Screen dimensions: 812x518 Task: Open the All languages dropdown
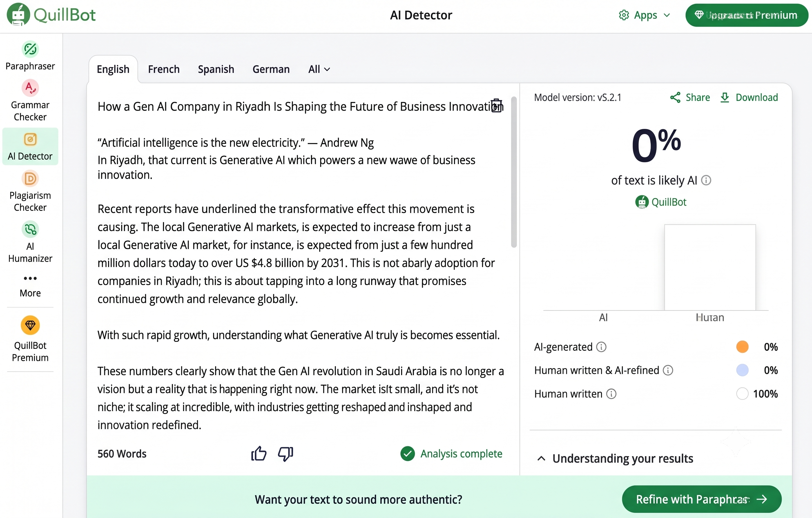tap(319, 69)
